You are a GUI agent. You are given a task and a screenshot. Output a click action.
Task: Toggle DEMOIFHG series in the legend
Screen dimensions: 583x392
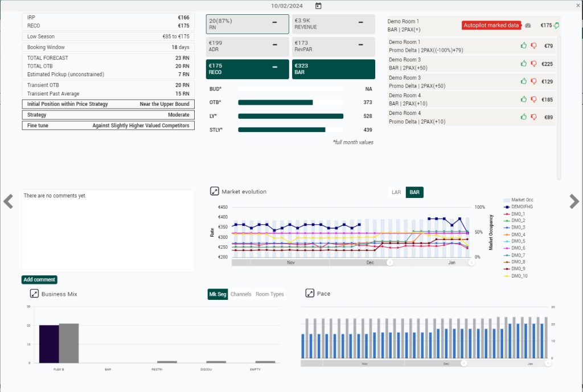click(x=518, y=207)
